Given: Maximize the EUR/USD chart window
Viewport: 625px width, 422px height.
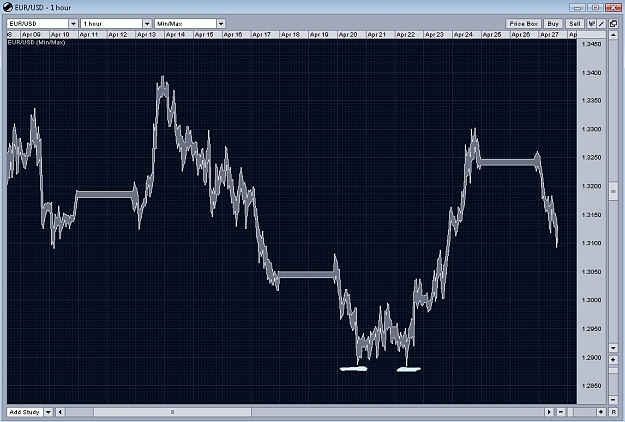Looking at the screenshot, I should (x=596, y=7).
